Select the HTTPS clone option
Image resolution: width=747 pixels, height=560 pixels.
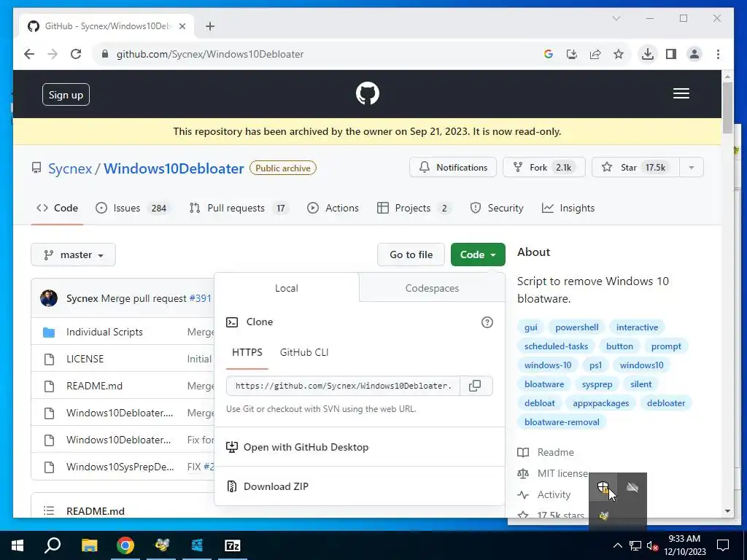click(247, 352)
